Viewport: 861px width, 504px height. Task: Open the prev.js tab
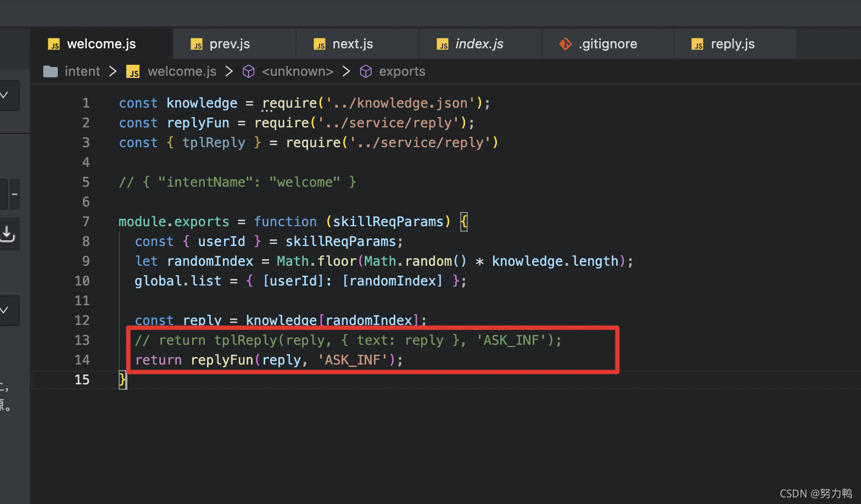234,44
